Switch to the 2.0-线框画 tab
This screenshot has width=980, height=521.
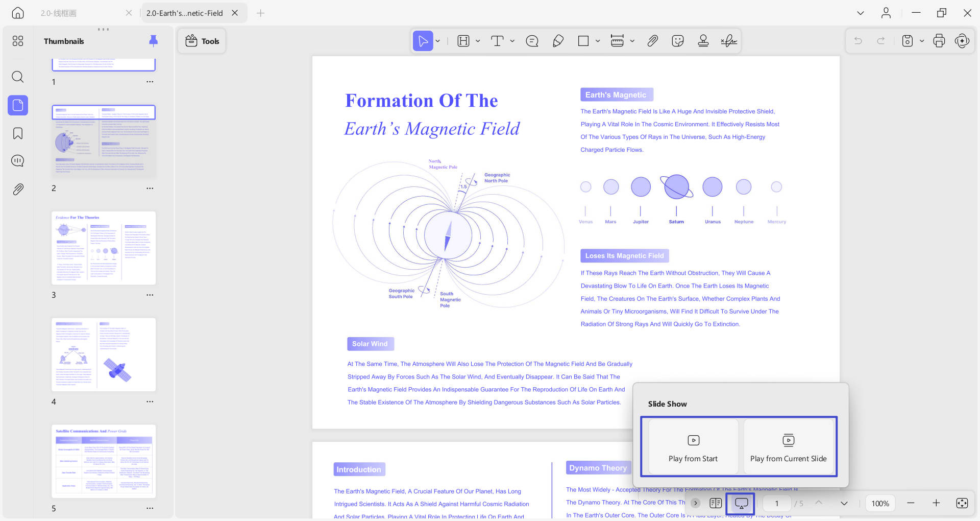59,13
